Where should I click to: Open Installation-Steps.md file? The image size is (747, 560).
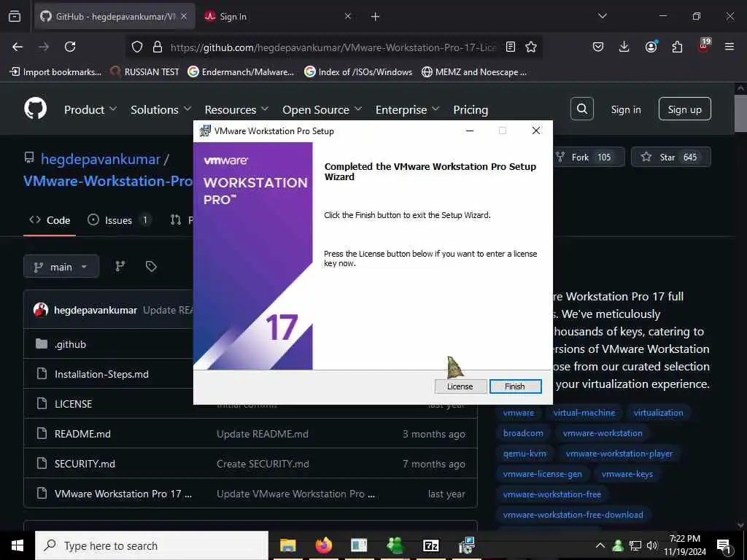pyautogui.click(x=101, y=374)
